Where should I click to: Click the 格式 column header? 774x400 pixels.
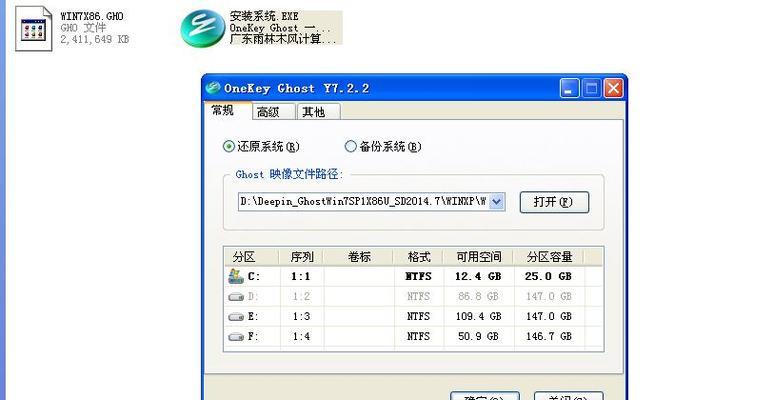[x=419, y=257]
